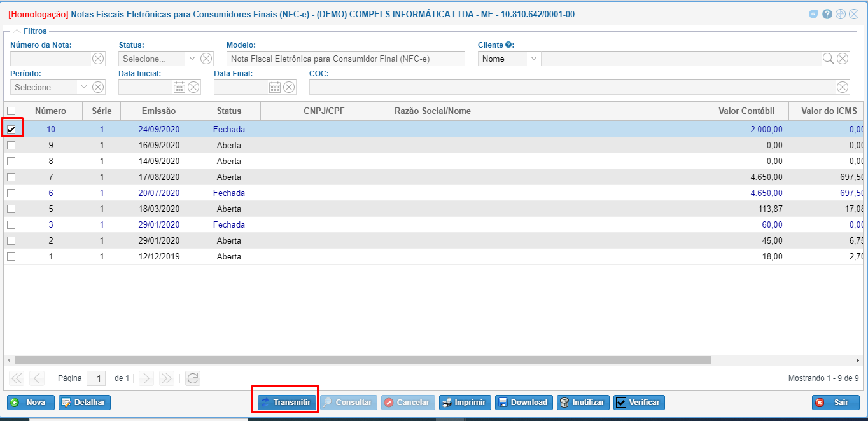This screenshot has width=868, height=421.
Task: Go to the next page
Action: point(146,378)
